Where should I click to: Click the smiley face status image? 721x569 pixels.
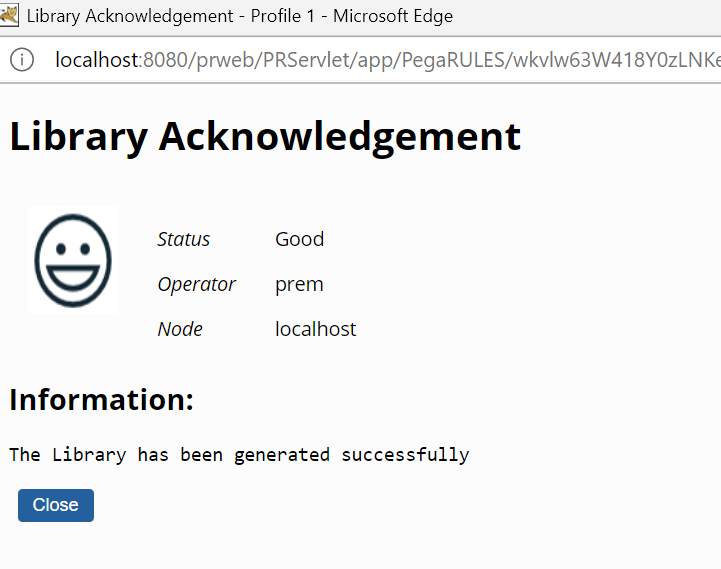click(73, 260)
